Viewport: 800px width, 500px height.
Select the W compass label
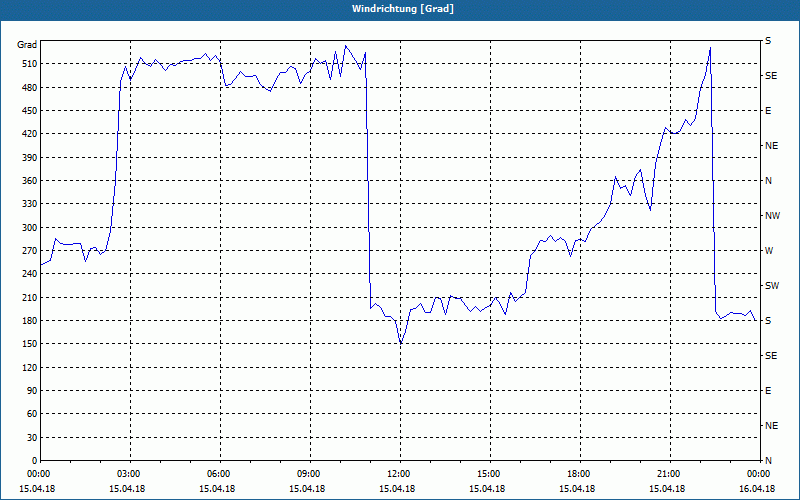[769, 251]
